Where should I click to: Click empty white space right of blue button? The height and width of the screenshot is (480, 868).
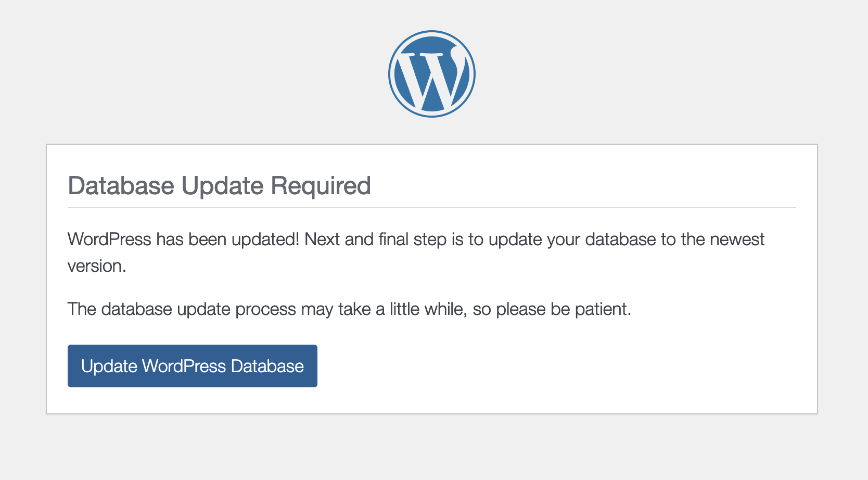pos(557,366)
